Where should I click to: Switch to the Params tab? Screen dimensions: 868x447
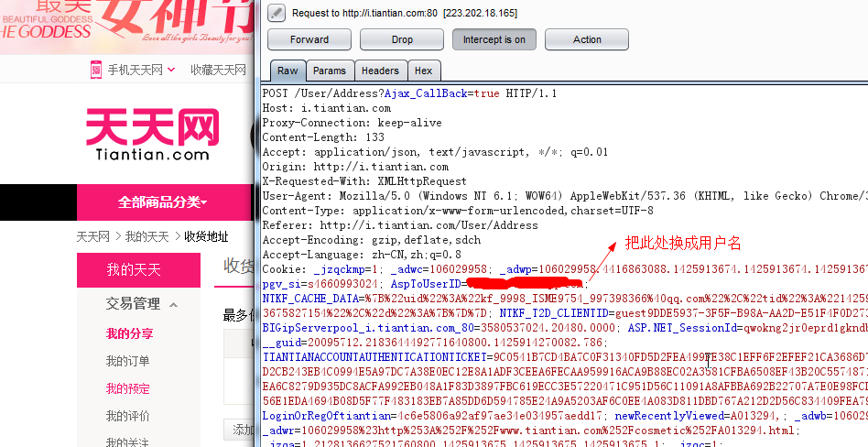(330, 71)
